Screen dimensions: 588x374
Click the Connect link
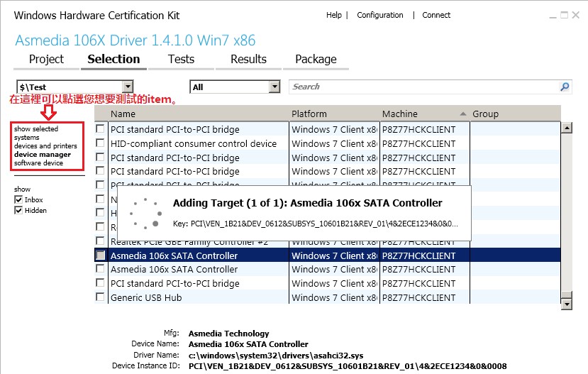pyautogui.click(x=436, y=15)
